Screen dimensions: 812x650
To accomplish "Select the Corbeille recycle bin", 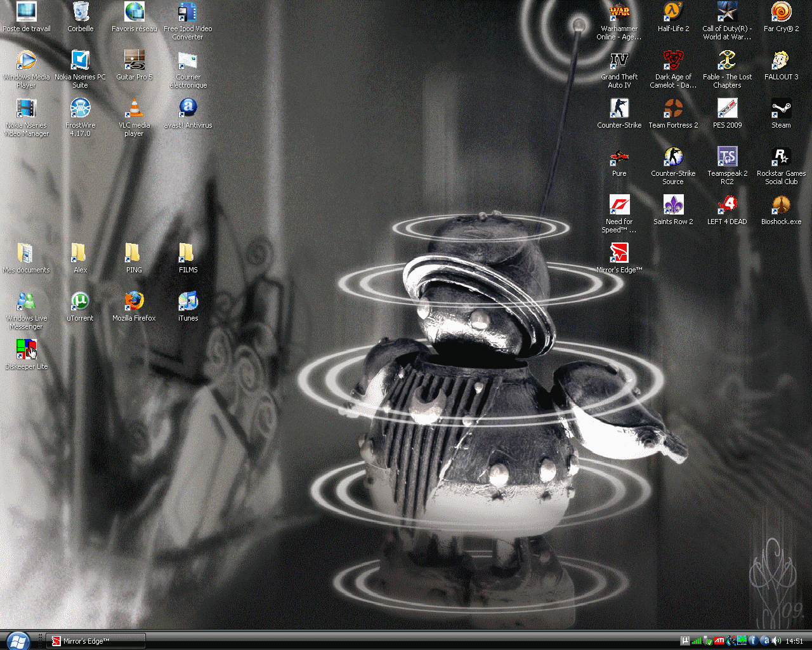I will click(81, 13).
